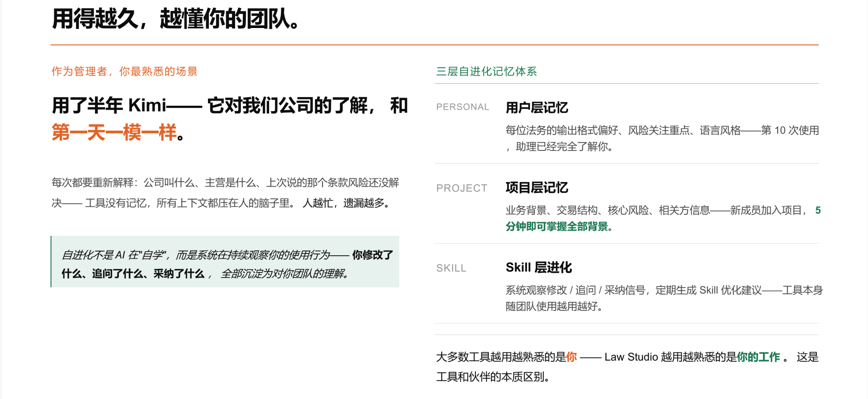Click the green text '分钟即可掌握全部背景'
Screen dimensions: 868x399
click(557, 226)
